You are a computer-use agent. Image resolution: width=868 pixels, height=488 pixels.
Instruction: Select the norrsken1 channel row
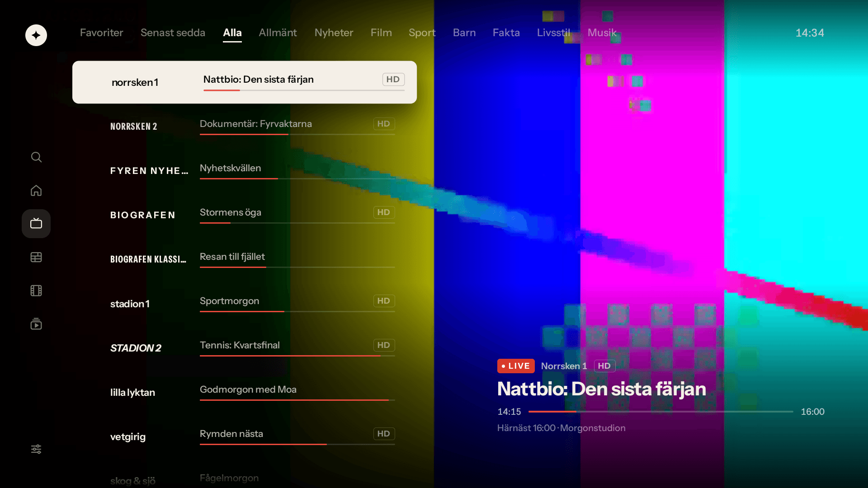coord(245,82)
